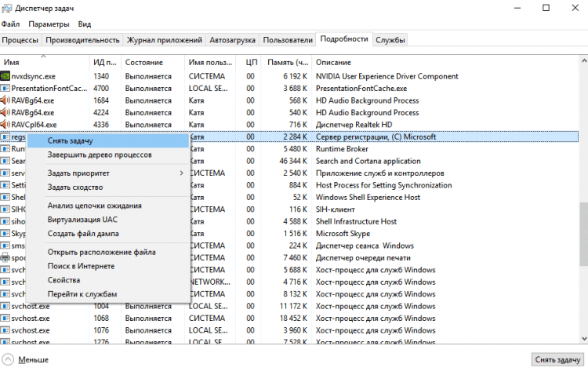588x375 pixels.
Task: Choose Снять задачу in context menu
Action: [108, 140]
